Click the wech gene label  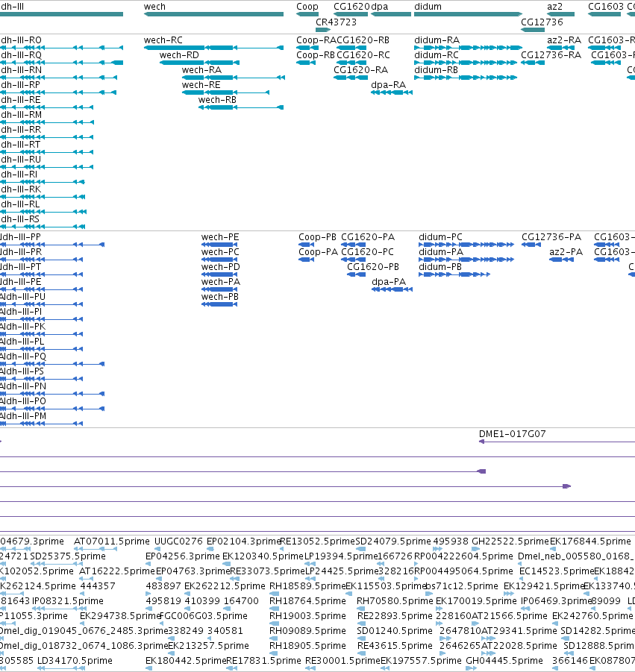tap(154, 7)
